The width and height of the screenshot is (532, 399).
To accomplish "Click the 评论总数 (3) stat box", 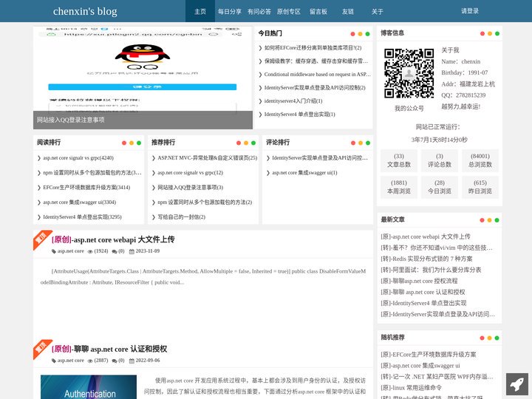I will coord(440,160).
